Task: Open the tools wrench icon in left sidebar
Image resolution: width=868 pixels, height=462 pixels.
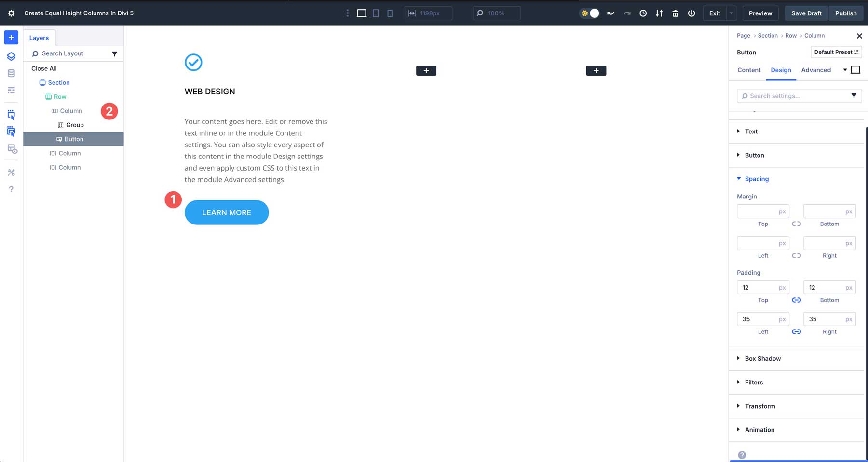Action: click(x=11, y=172)
